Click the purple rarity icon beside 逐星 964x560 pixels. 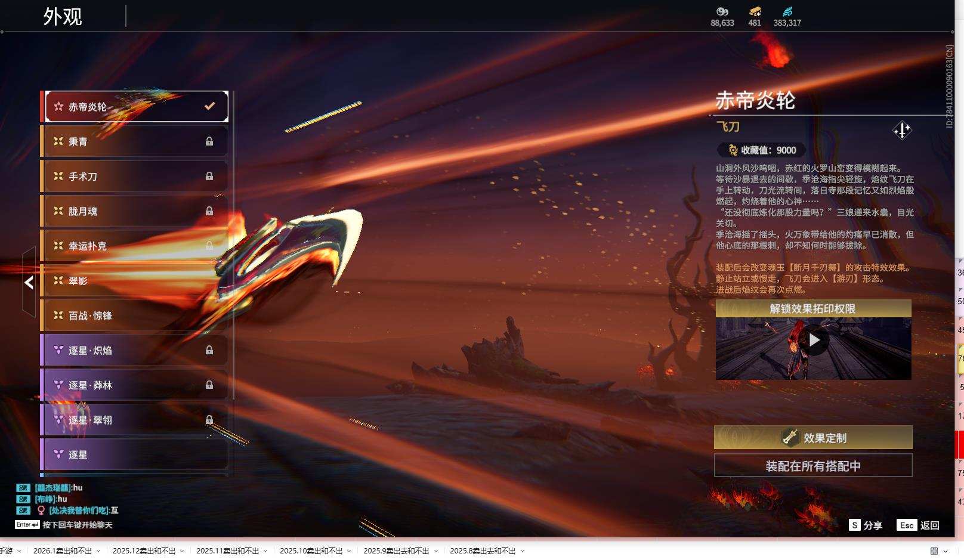point(58,454)
